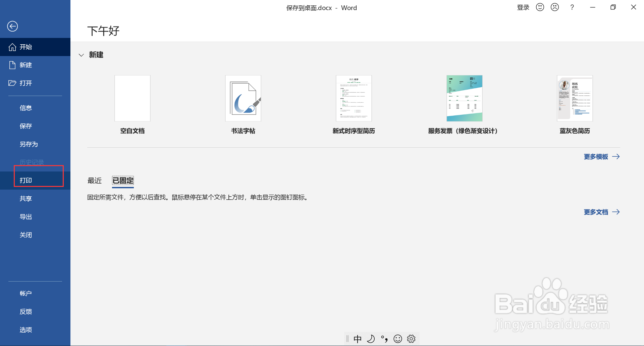The image size is (644, 346).
Task: Click arrow icon next to 更多文档
Action: click(x=616, y=212)
